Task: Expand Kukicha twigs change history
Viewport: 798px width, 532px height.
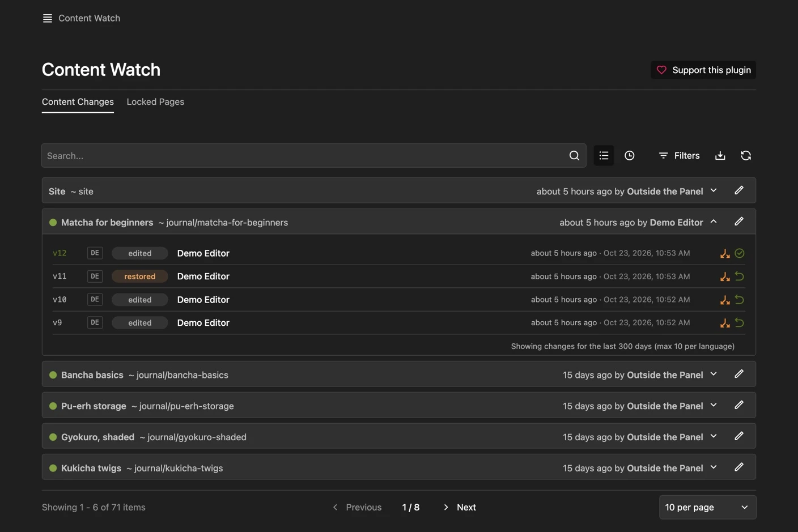Action: click(714, 468)
